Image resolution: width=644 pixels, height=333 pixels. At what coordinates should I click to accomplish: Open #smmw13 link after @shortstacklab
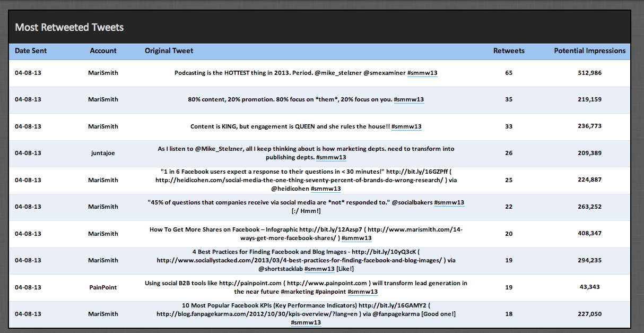(319, 269)
